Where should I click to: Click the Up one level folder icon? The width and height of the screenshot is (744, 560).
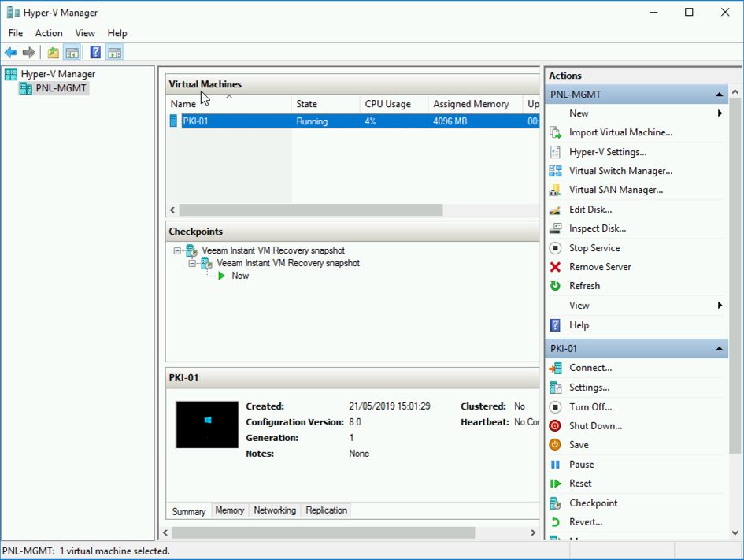click(54, 53)
